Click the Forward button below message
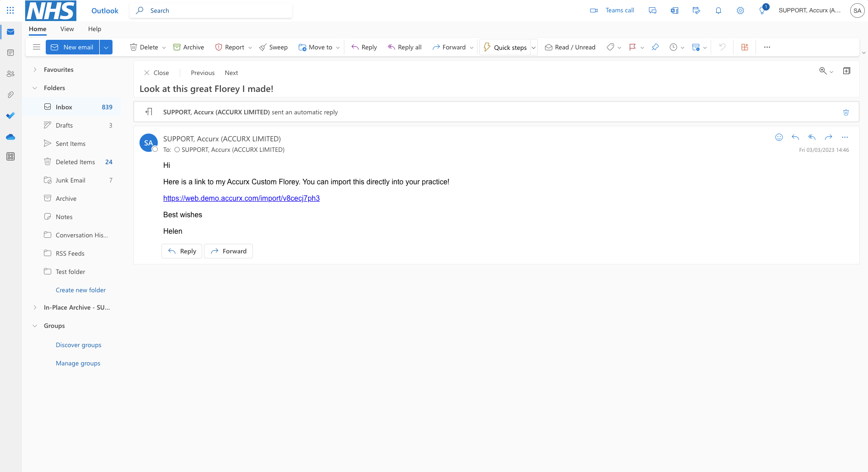The width and height of the screenshot is (868, 472). 228,251
